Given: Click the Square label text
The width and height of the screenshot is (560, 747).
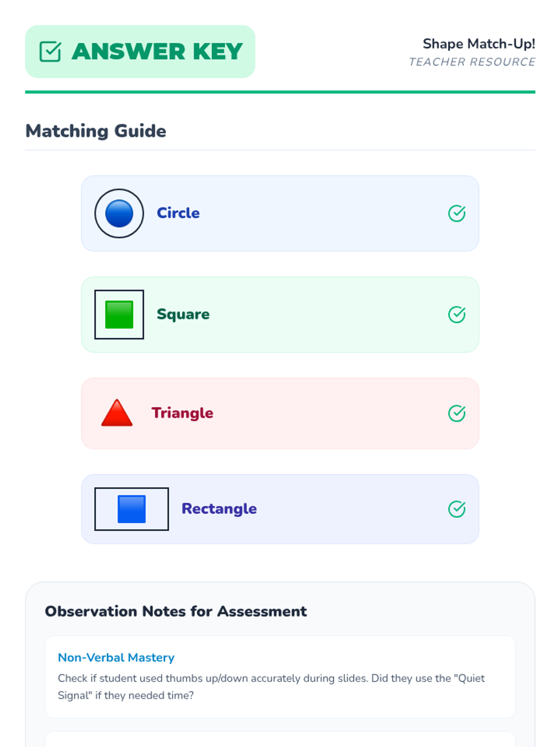Looking at the screenshot, I should [x=183, y=314].
